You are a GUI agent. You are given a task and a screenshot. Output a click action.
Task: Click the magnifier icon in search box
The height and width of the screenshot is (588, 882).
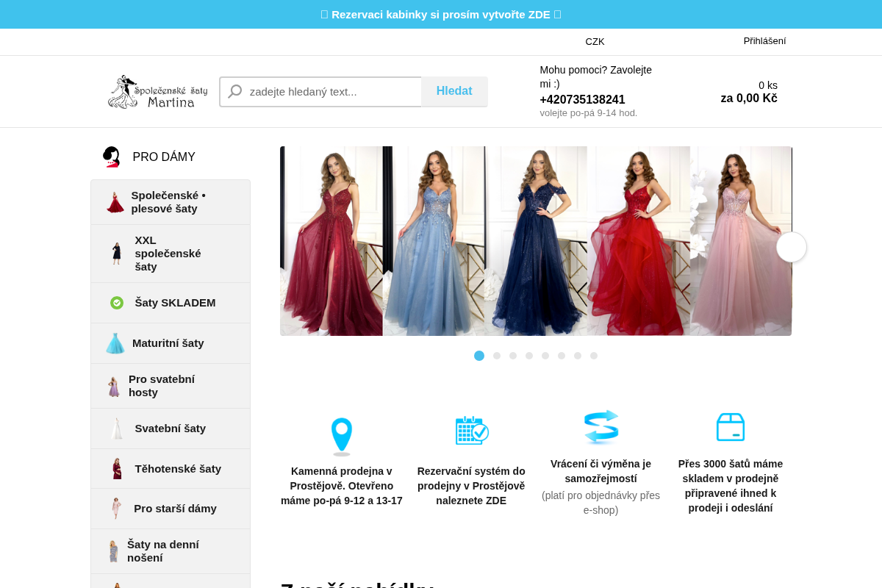235,91
